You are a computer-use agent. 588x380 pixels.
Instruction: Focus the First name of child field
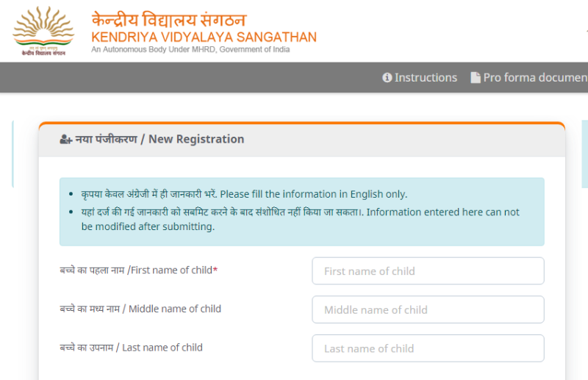(428, 271)
